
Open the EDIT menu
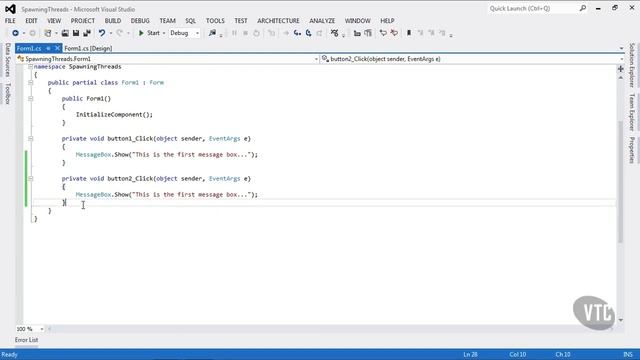coord(31,20)
